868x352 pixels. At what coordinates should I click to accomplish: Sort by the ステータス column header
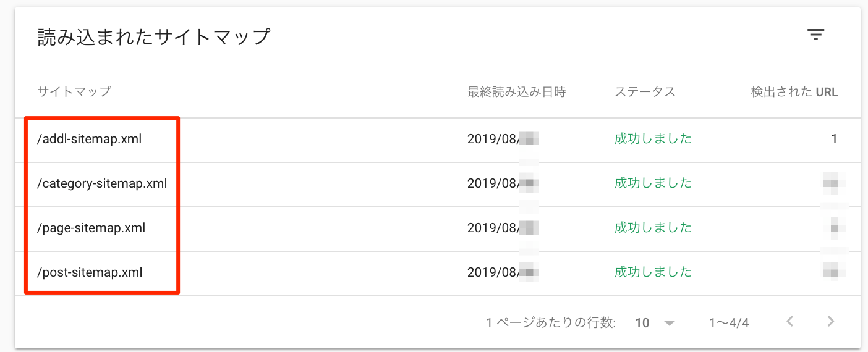click(645, 92)
